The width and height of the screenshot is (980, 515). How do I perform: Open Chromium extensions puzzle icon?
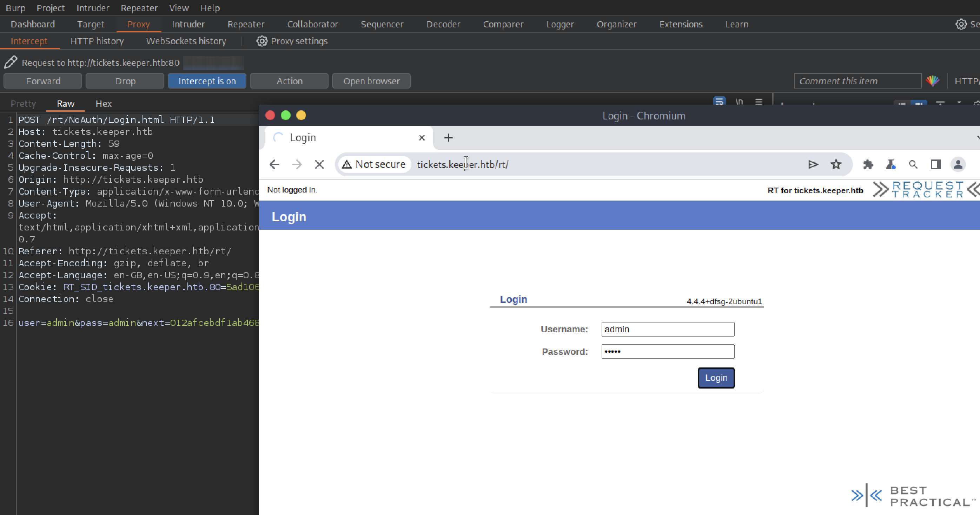tap(868, 164)
